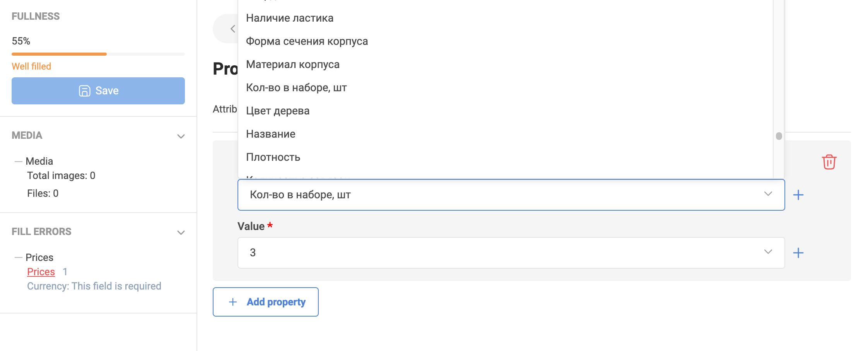The height and width of the screenshot is (351, 868).
Task: Click the orange fullness progress bar
Action: (59, 54)
